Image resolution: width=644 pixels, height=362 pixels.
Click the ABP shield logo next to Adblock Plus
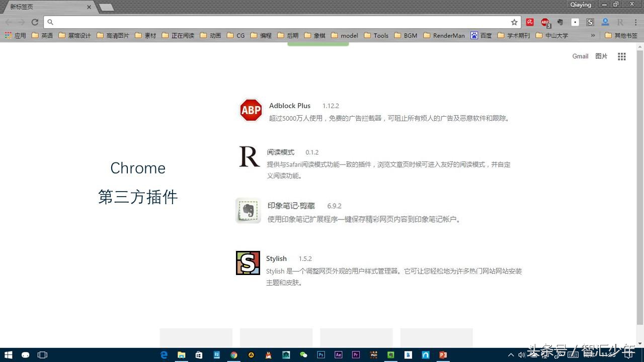point(250,110)
